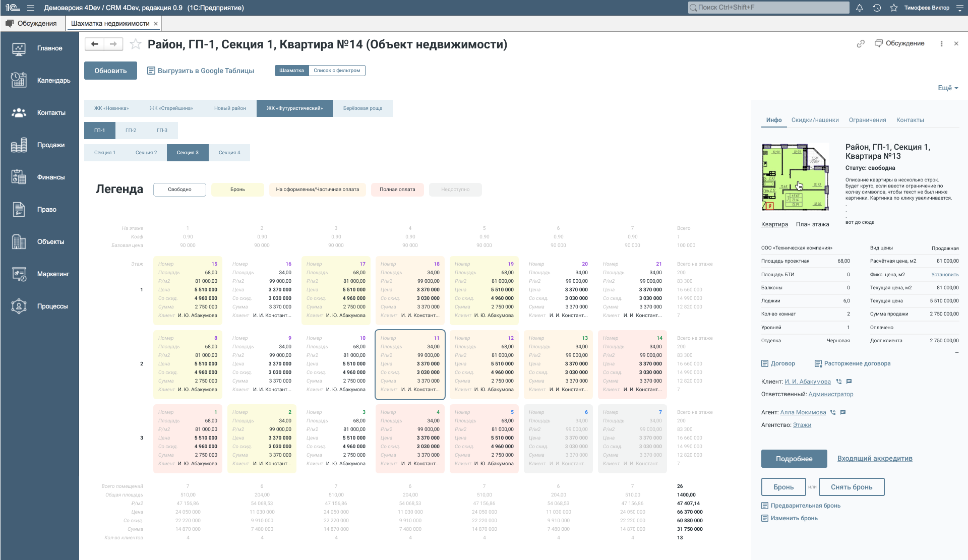Open the kebab menu near Обсуждение
The height and width of the screenshot is (560, 968).
941,43
